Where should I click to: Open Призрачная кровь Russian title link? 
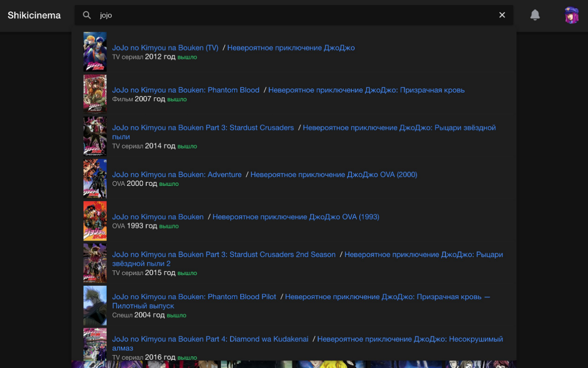367,90
